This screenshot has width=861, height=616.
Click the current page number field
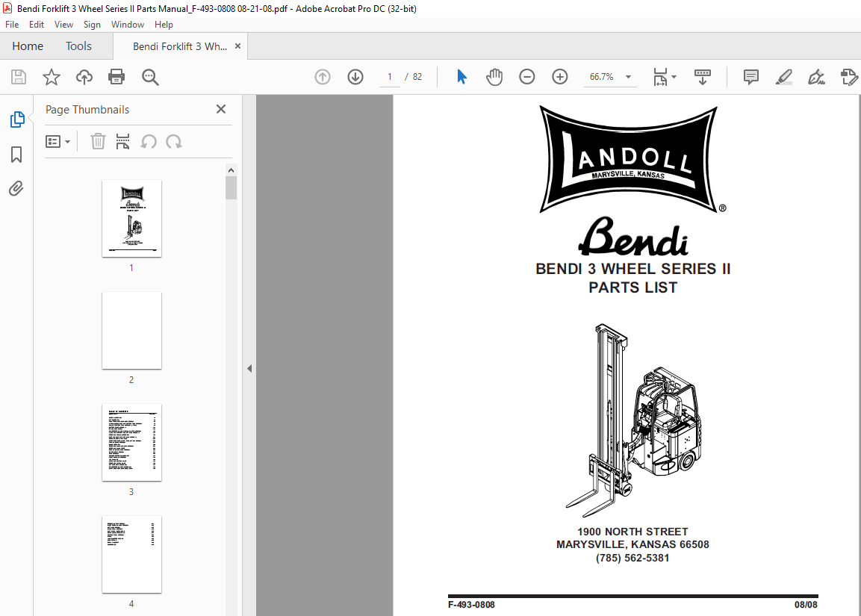[390, 77]
